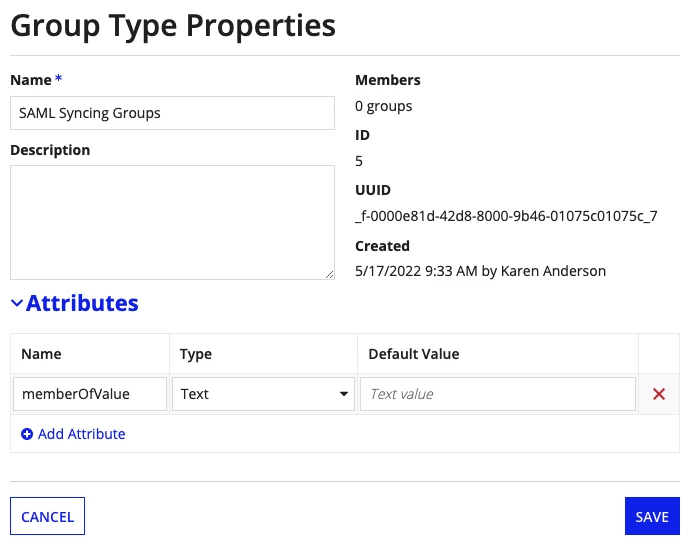This screenshot has width=693, height=548.
Task: Click the Type dropdown arrow caret
Action: pos(343,394)
